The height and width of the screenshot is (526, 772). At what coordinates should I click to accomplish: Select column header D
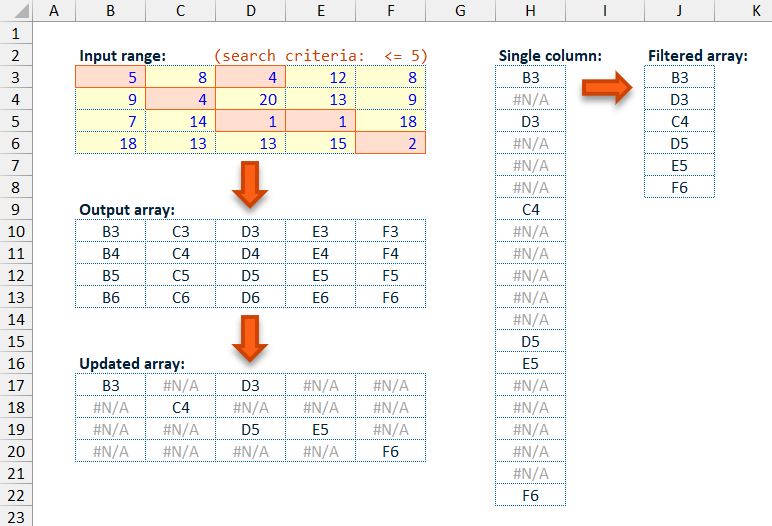[250, 11]
